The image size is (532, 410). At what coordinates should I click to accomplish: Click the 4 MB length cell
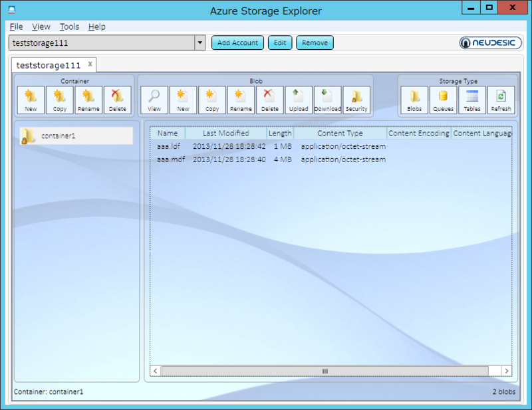click(283, 159)
